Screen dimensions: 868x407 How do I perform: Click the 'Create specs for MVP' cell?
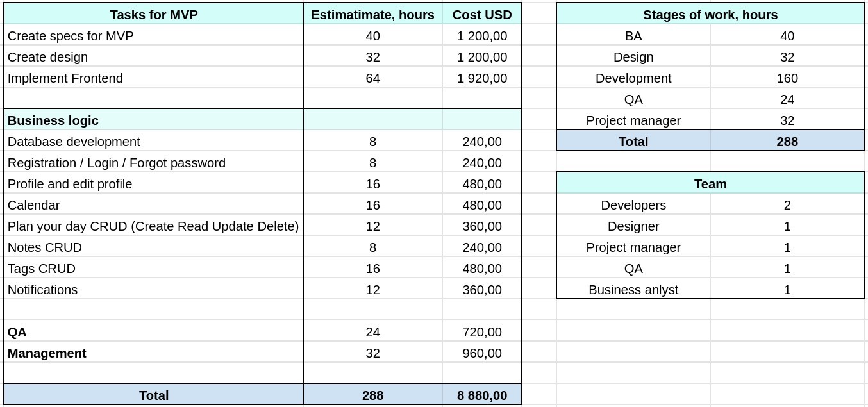[154, 36]
